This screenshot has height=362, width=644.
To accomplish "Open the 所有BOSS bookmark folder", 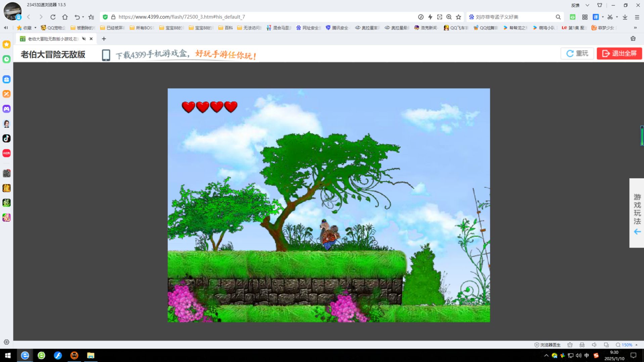I will click(142, 28).
